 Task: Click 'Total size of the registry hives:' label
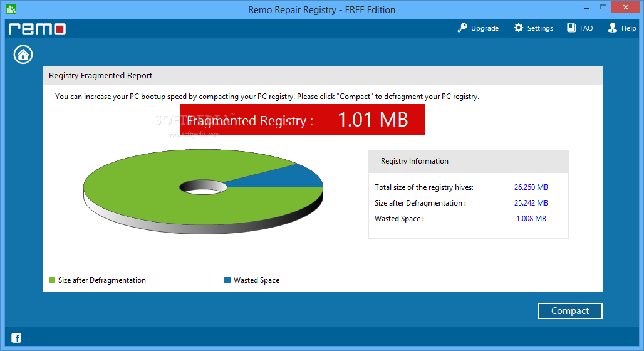point(424,187)
